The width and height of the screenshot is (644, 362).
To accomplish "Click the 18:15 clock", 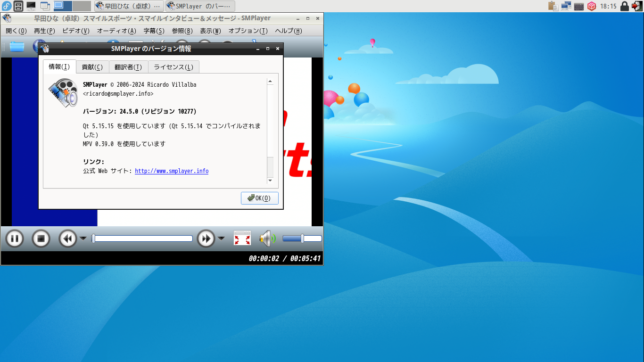I will 608,7.
